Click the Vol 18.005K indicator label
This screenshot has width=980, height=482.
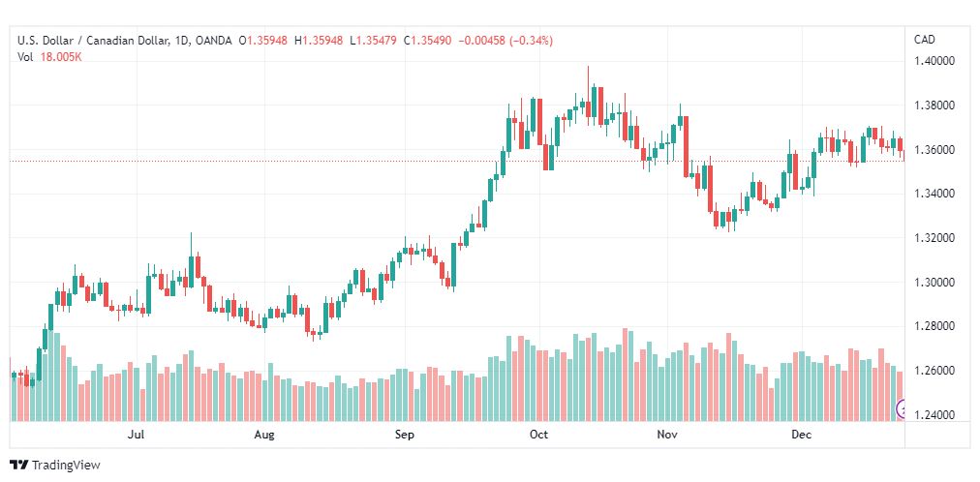pos(49,57)
